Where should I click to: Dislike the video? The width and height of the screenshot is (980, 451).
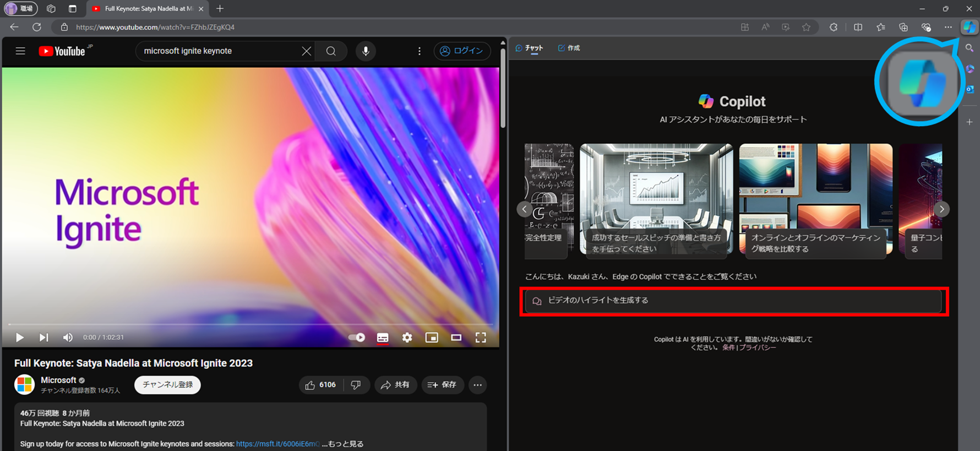tap(356, 385)
